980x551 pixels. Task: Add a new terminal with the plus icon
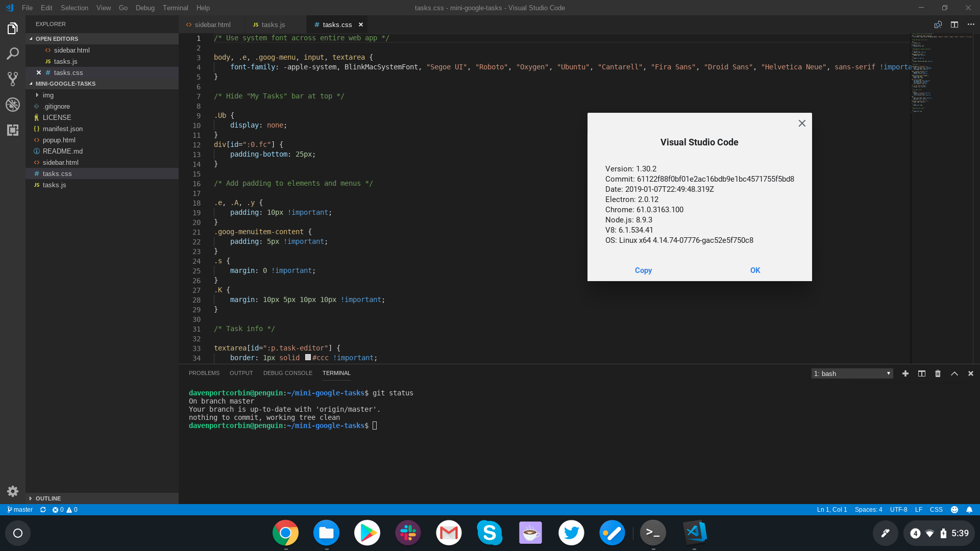point(905,373)
